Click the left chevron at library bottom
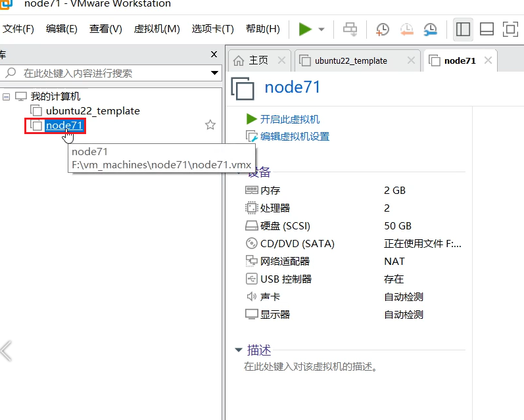 (6, 351)
